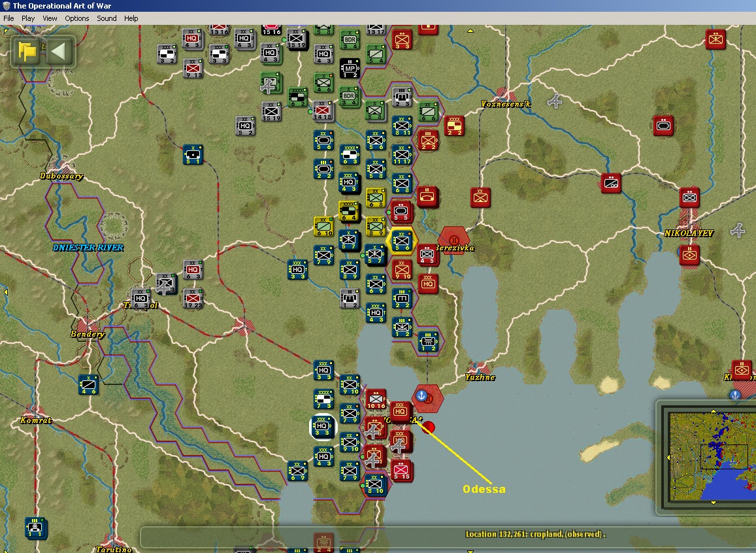Click the left-pointing arrow button

58,51
